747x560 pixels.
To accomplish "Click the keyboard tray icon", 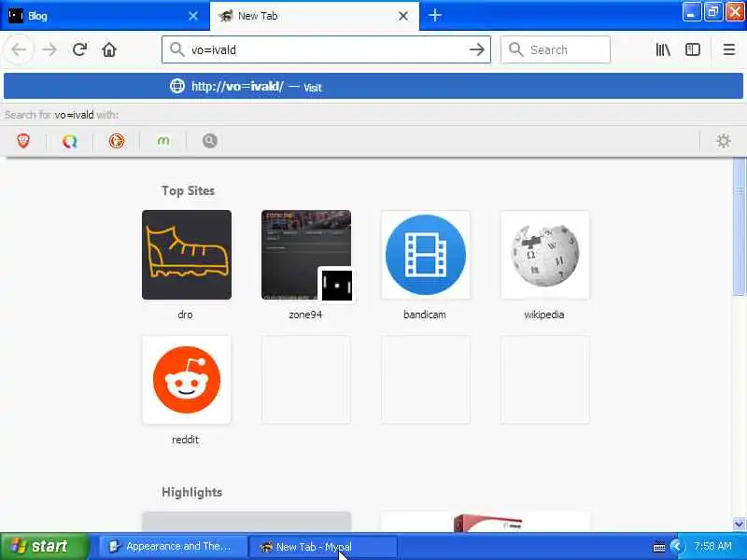I will coord(659,547).
